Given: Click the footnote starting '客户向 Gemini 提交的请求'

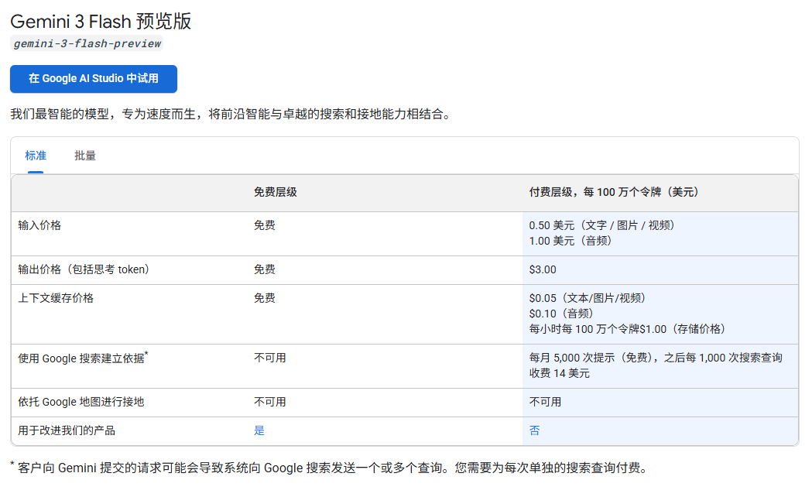Looking at the screenshot, I should (x=331, y=468).
